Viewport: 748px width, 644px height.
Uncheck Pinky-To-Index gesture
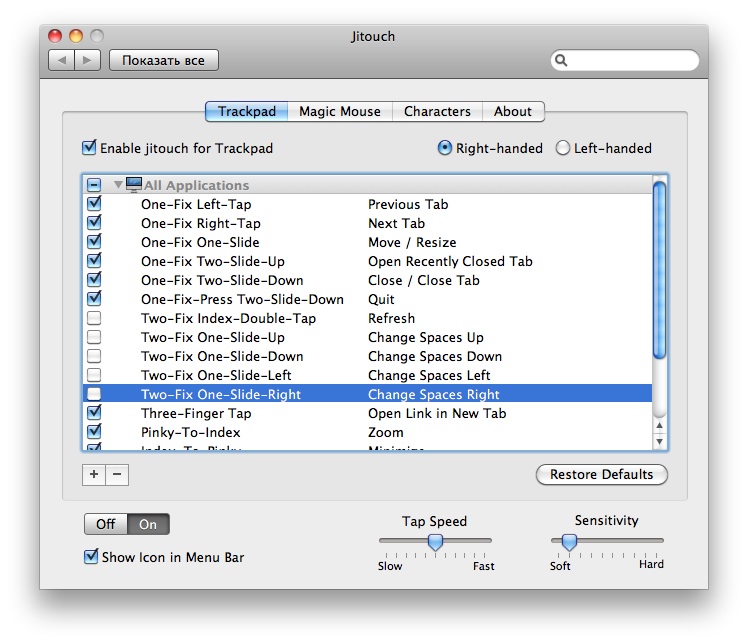(94, 432)
